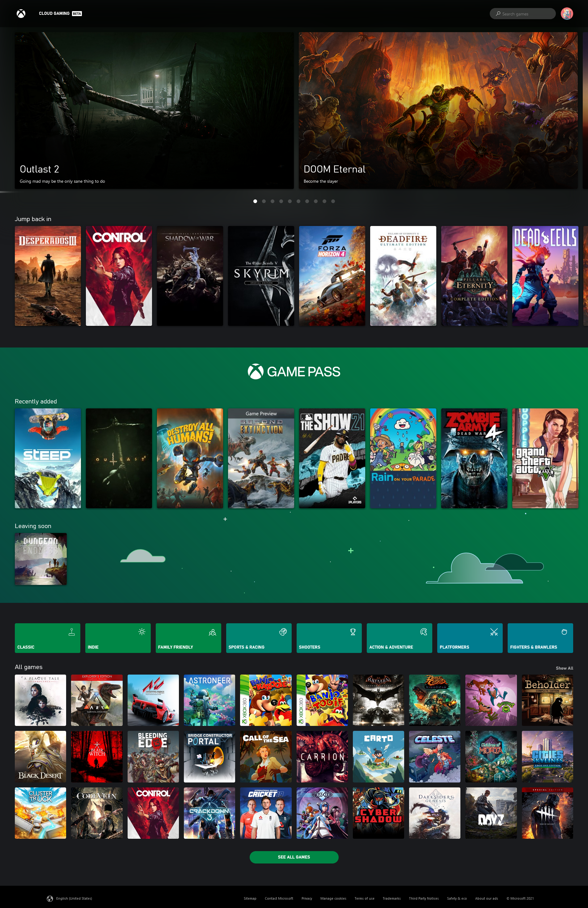Click the Shooters trophy icon

click(353, 632)
